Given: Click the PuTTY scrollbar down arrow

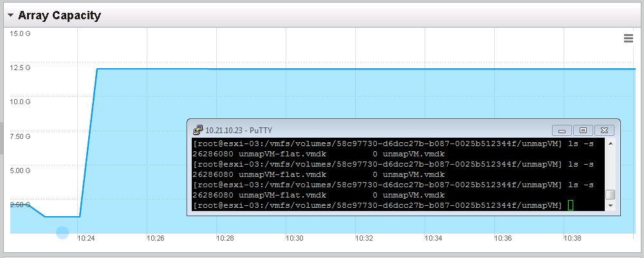Looking at the screenshot, I should tap(611, 205).
